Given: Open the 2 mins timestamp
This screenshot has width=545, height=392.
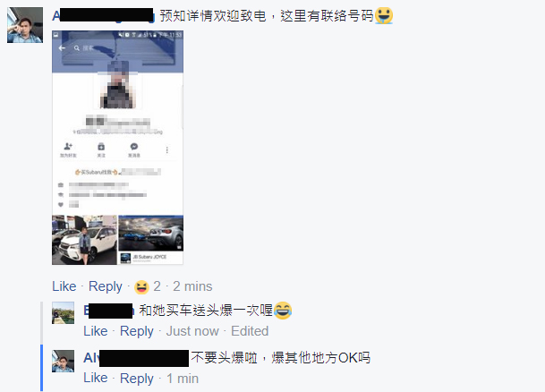Looking at the screenshot, I should tap(192, 286).
